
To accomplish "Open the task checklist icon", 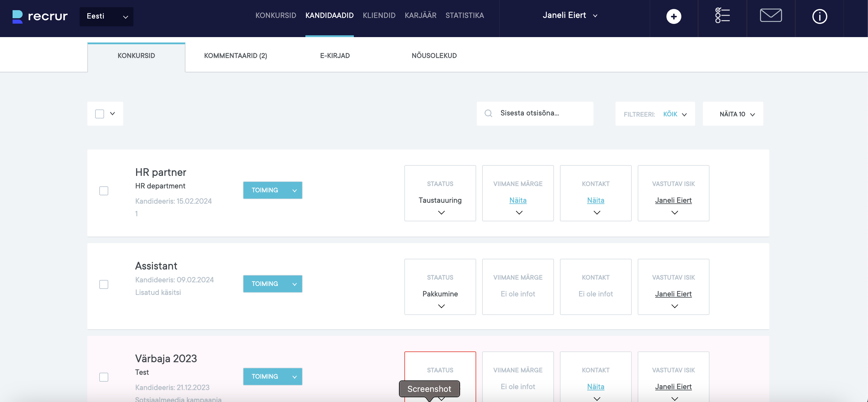I will [722, 16].
